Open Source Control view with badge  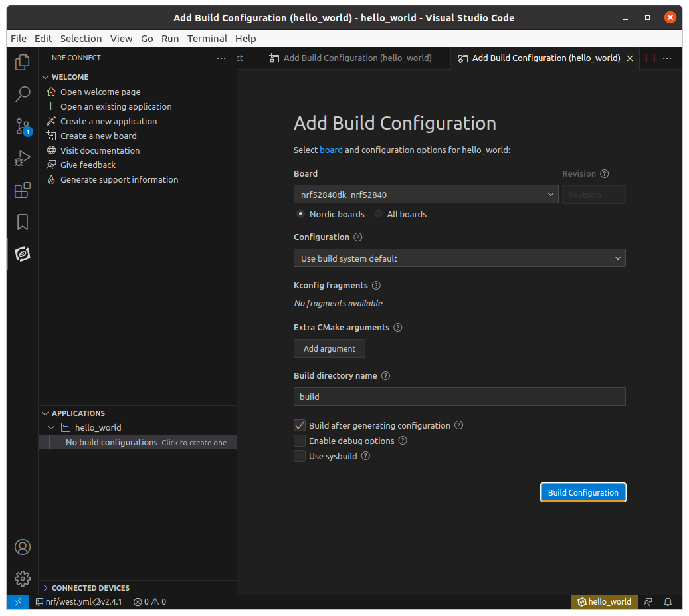click(23, 126)
